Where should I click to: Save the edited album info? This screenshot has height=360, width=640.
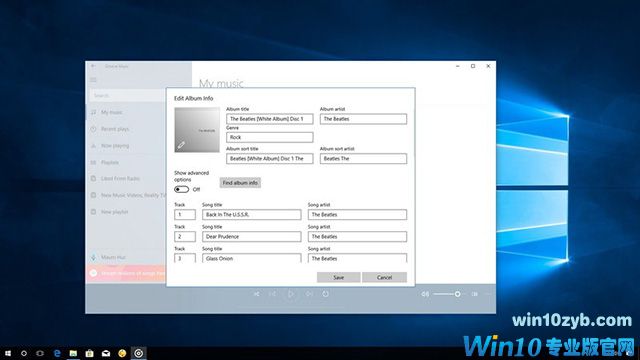point(338,278)
